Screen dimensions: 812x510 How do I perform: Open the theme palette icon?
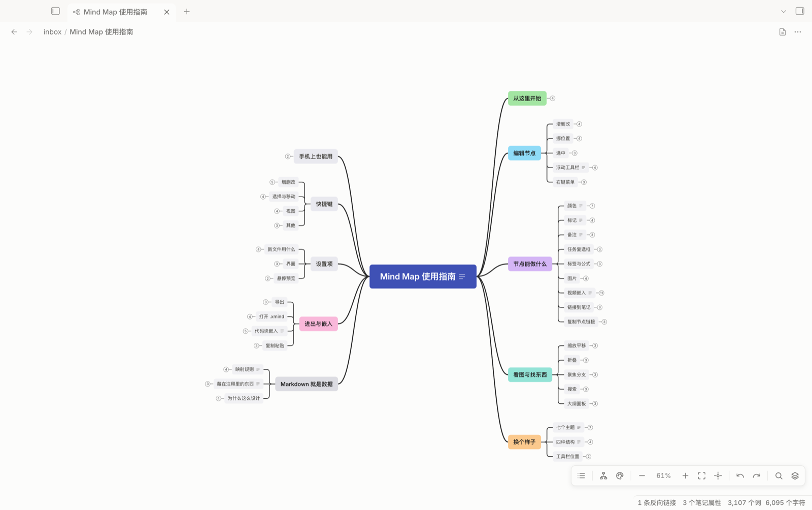[620, 476]
